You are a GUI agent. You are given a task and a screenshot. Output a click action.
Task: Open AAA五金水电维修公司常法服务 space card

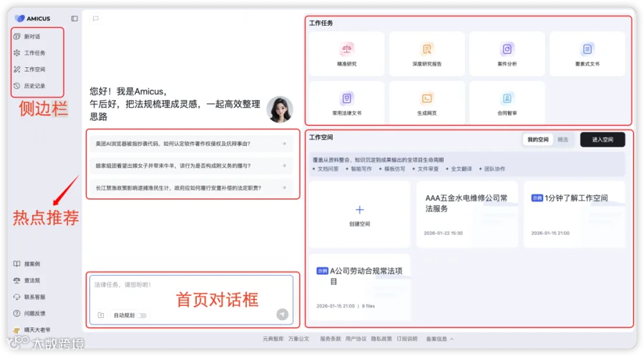pos(467,214)
